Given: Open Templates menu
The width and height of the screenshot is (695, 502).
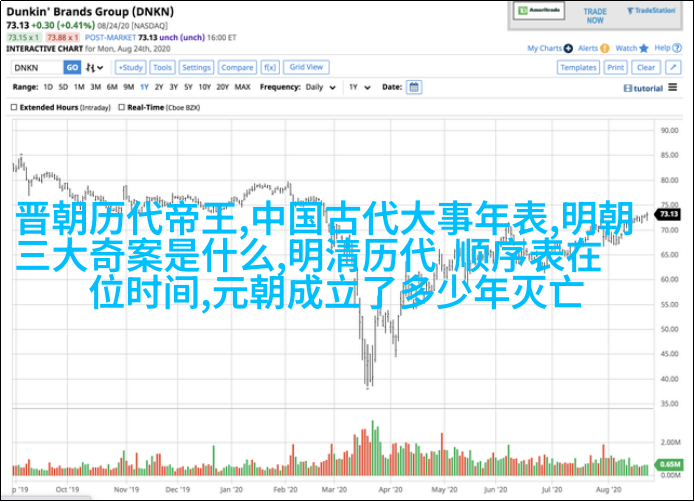Looking at the screenshot, I should click(578, 68).
